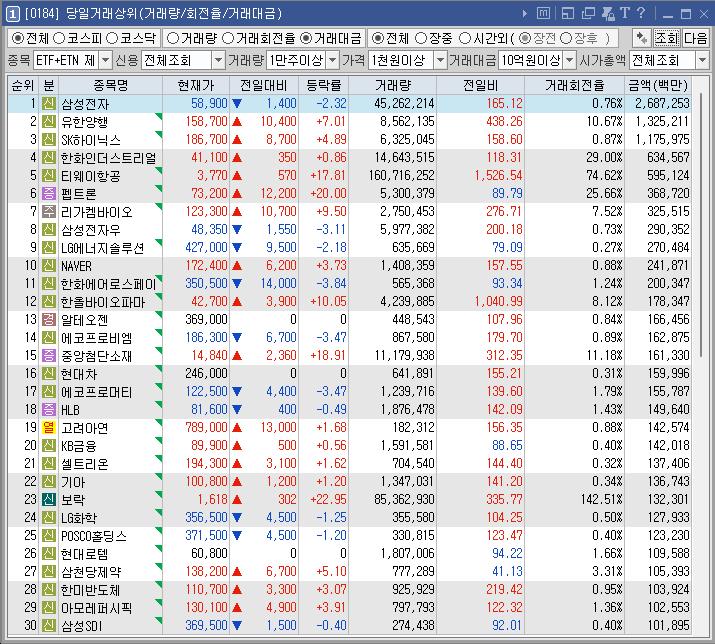Open the 종목 ETF+ETN 제 dropdown

tap(105, 60)
